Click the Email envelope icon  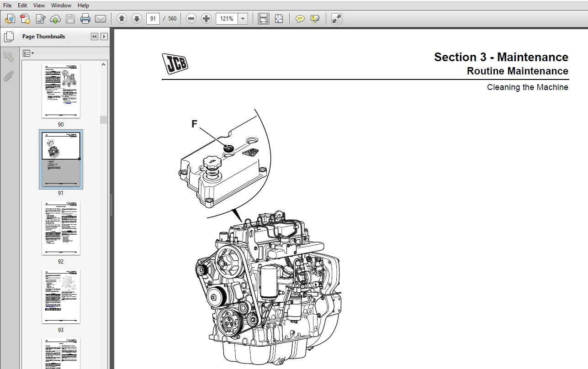tap(101, 19)
